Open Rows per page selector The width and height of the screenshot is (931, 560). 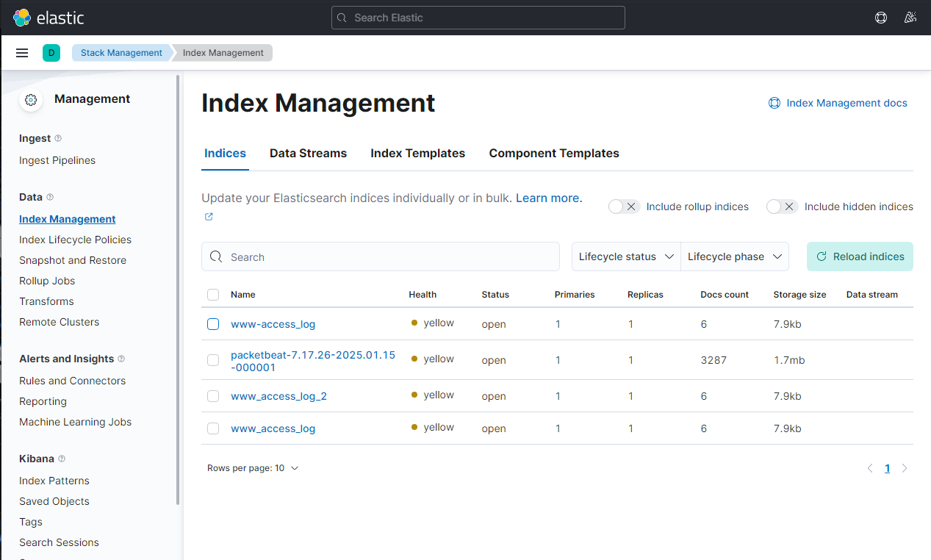(253, 468)
